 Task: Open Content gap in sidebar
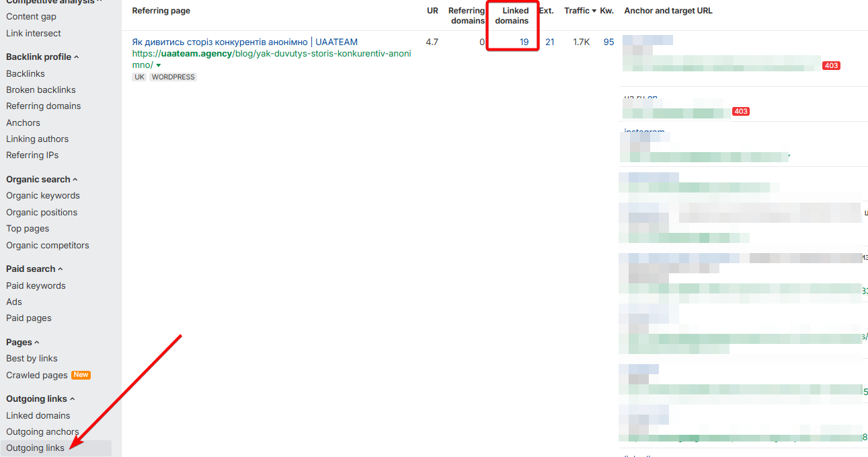(31, 17)
